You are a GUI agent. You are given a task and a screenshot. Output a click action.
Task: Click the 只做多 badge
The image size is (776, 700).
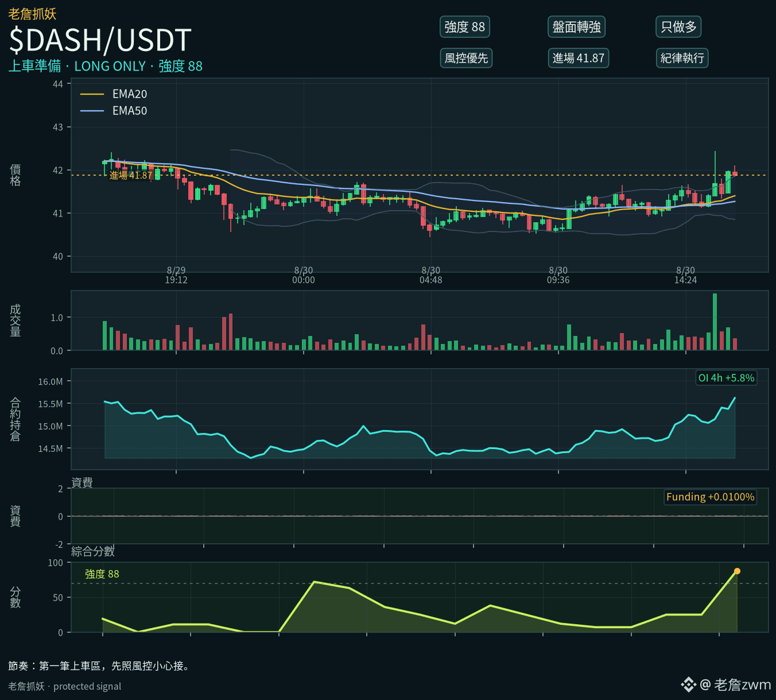[679, 27]
